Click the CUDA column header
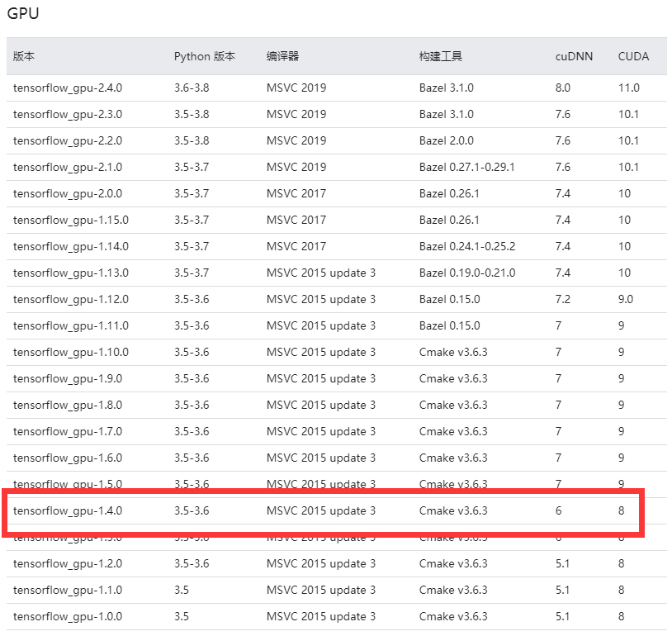 pyautogui.click(x=633, y=57)
